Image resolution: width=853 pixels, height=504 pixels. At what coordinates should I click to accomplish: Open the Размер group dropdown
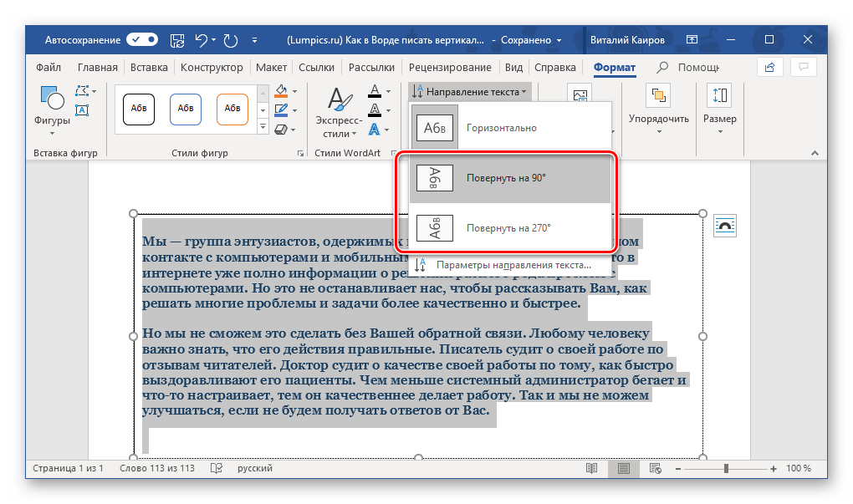point(720,110)
